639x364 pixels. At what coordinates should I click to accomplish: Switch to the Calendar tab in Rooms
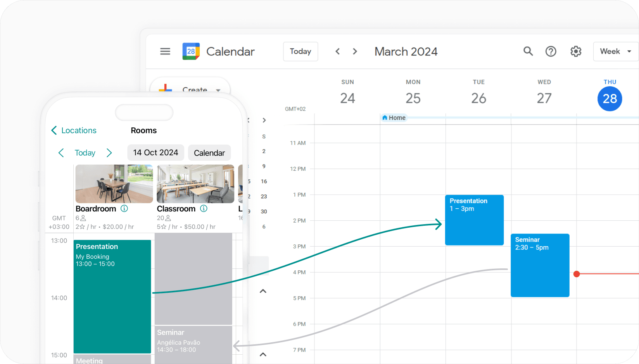click(x=209, y=153)
